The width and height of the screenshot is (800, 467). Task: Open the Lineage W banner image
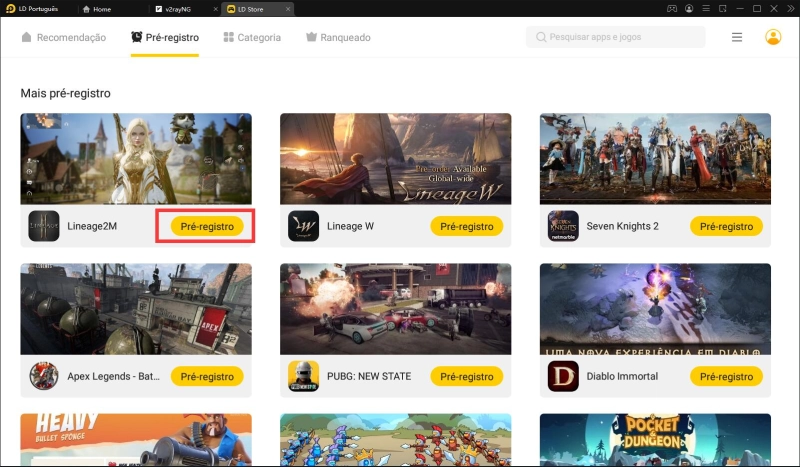click(x=395, y=158)
